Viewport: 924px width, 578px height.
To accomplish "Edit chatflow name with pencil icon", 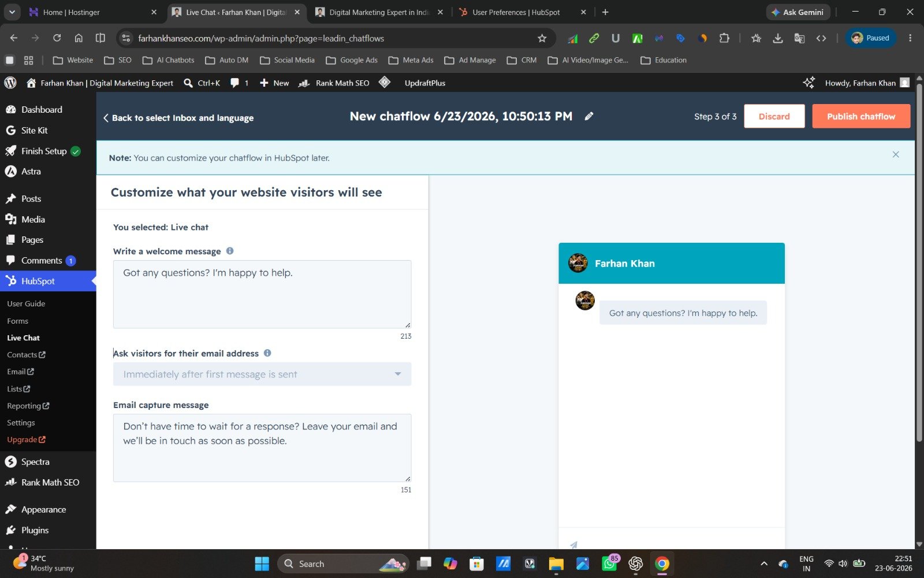I will [x=588, y=116].
